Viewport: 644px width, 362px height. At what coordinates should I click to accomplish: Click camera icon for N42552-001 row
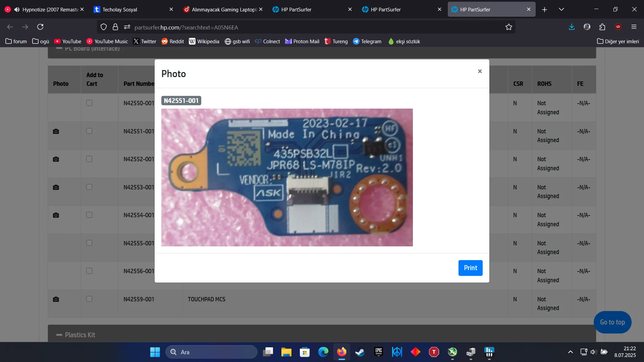tap(56, 159)
